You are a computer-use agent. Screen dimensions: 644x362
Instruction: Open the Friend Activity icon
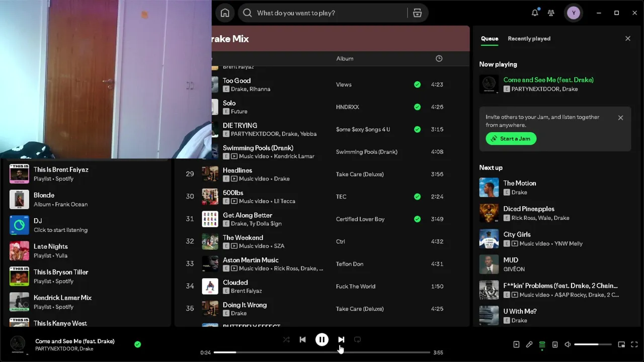click(551, 13)
